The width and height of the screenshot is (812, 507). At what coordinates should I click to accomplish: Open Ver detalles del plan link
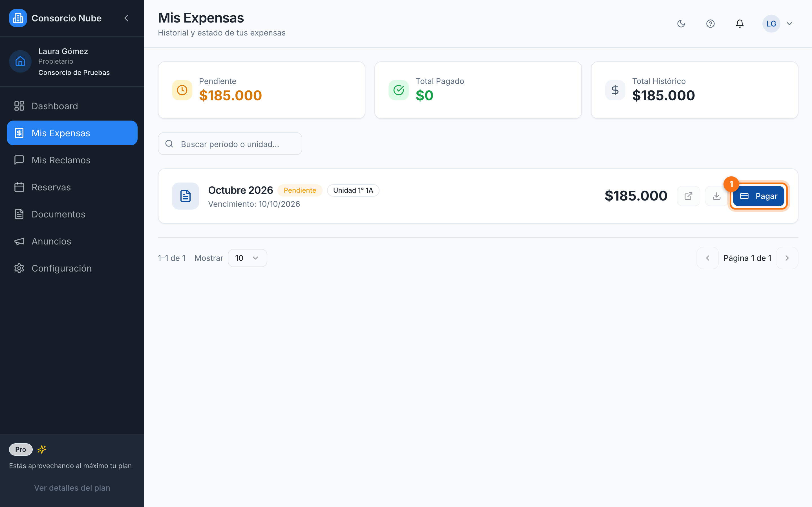click(72, 488)
